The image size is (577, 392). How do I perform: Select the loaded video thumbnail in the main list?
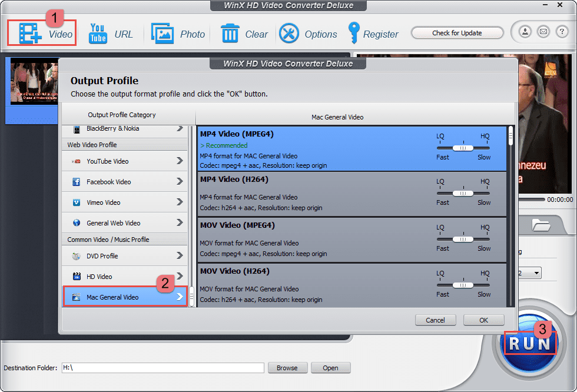pos(34,81)
